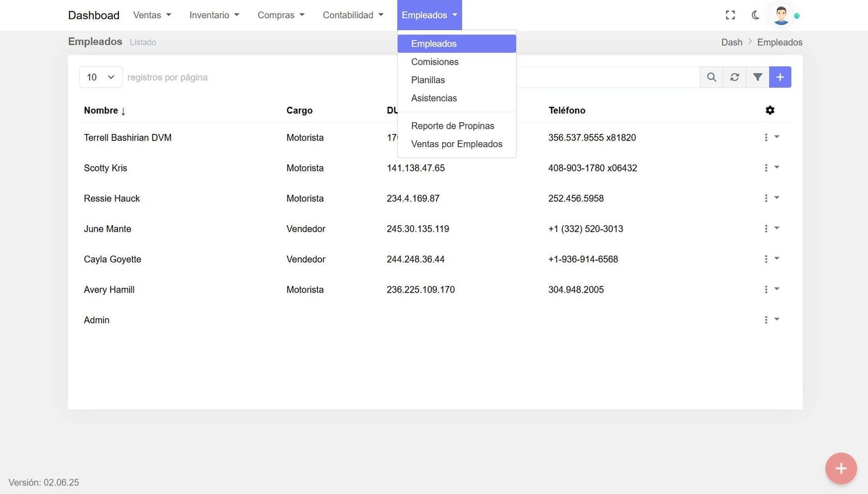
Task: Click the user avatar icon
Action: click(781, 15)
